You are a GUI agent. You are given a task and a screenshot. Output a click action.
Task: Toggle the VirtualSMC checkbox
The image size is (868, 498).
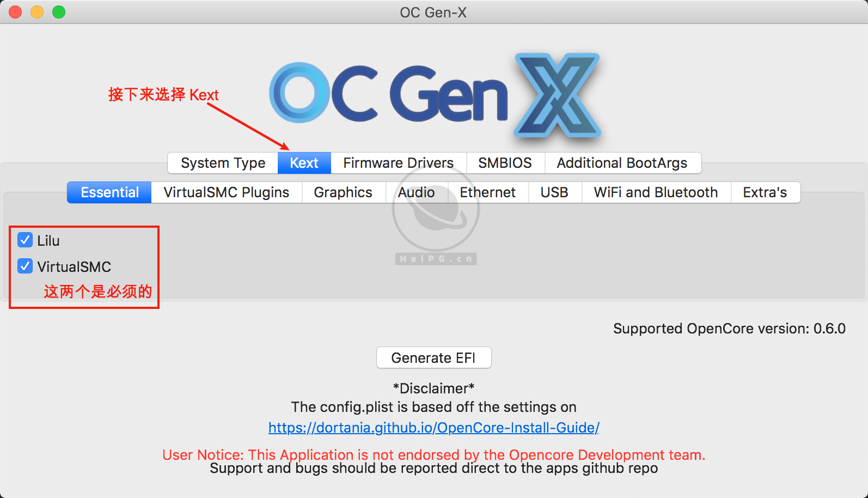[x=25, y=266]
